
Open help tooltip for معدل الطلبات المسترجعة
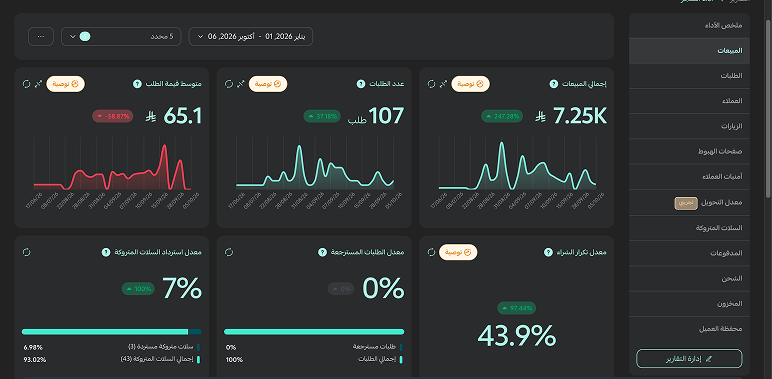click(322, 252)
